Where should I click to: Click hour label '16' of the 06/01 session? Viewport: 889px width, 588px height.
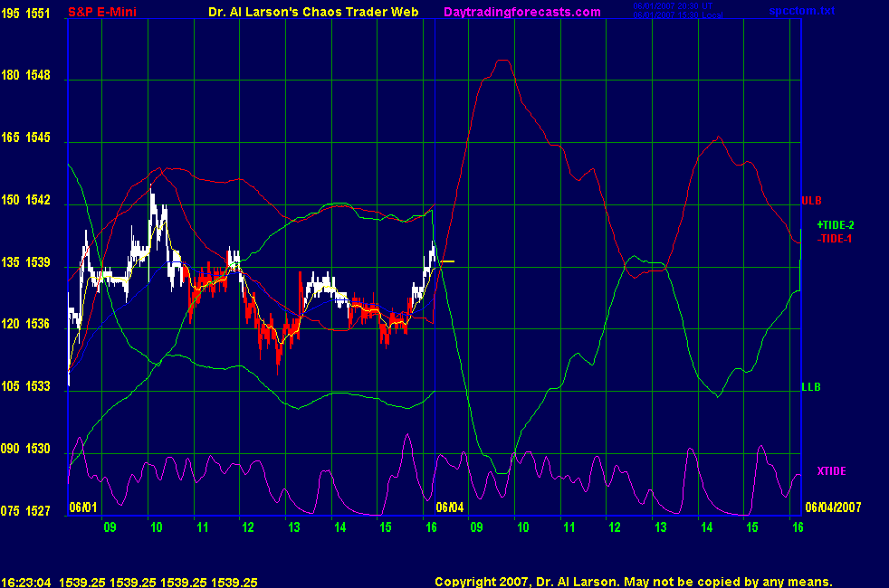431,527
